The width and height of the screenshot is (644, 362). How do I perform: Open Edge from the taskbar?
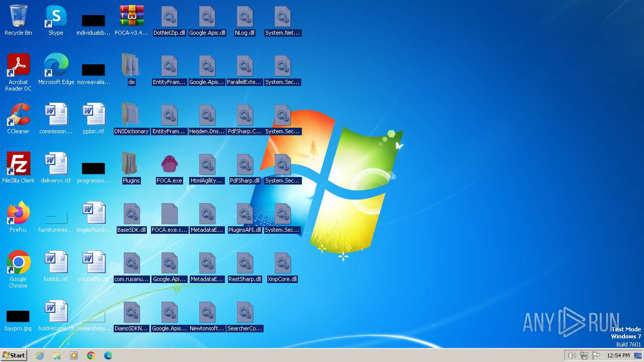tap(108, 355)
